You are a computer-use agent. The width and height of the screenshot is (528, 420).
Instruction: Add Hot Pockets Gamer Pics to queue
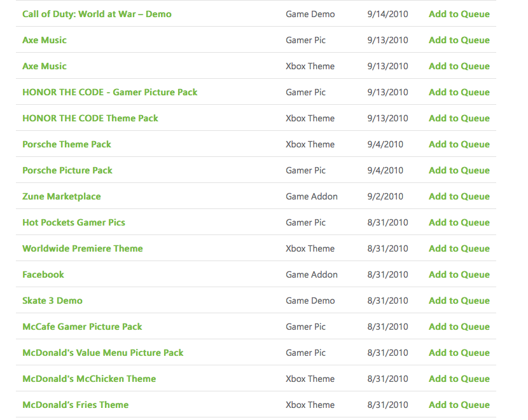459,222
